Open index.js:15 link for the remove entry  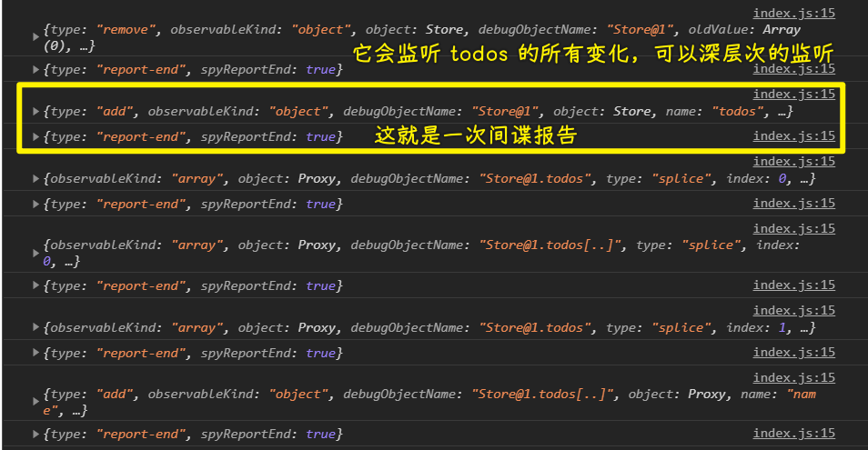click(793, 14)
